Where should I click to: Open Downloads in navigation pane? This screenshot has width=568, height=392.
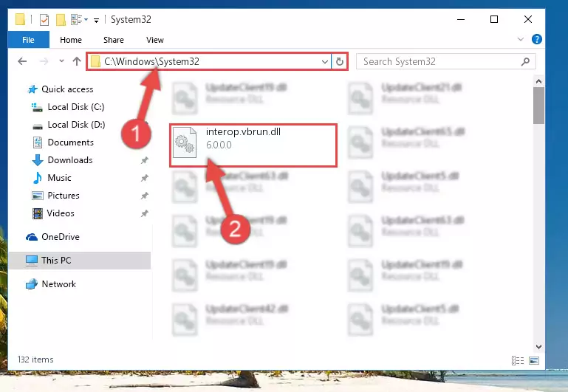[62, 160]
